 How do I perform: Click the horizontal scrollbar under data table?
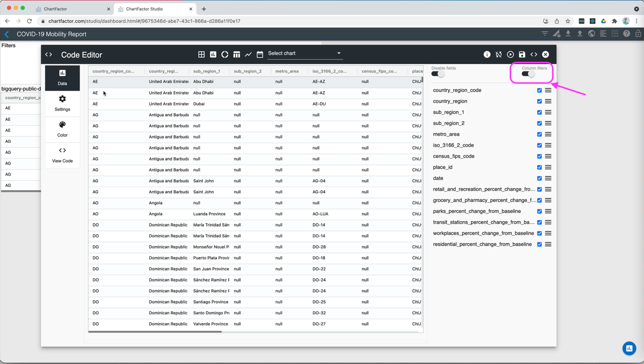point(155,331)
